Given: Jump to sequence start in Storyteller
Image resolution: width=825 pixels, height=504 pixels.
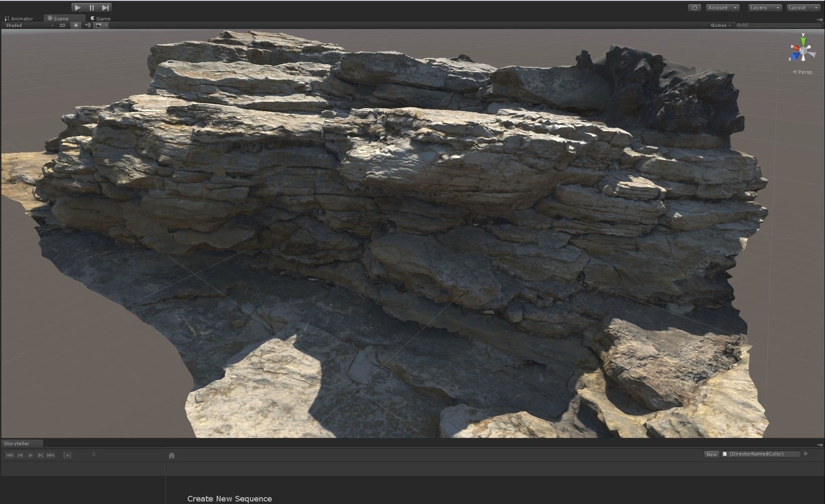Looking at the screenshot, I should 9,455.
